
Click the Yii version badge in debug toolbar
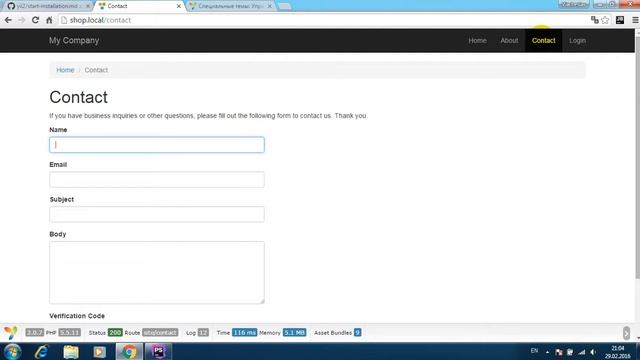pos(34,333)
